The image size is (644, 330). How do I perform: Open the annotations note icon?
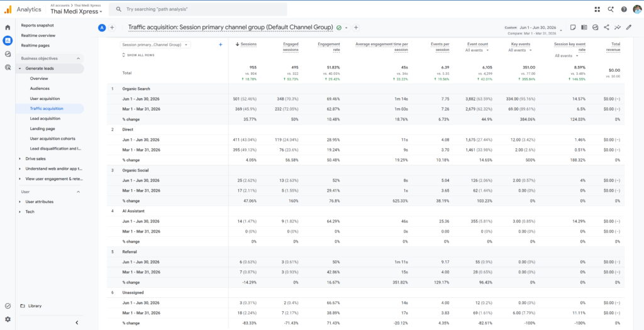pyautogui.click(x=573, y=28)
